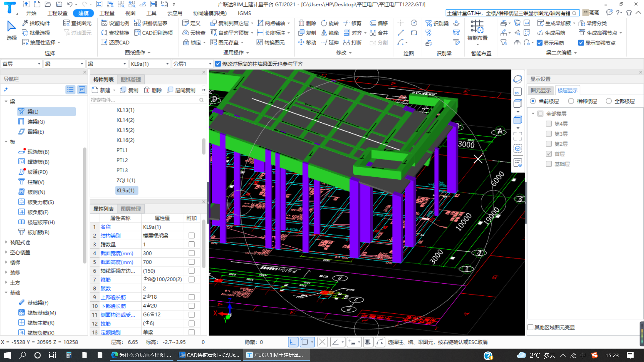
Task: Click the 删除 button in component list
Action: tap(153, 90)
